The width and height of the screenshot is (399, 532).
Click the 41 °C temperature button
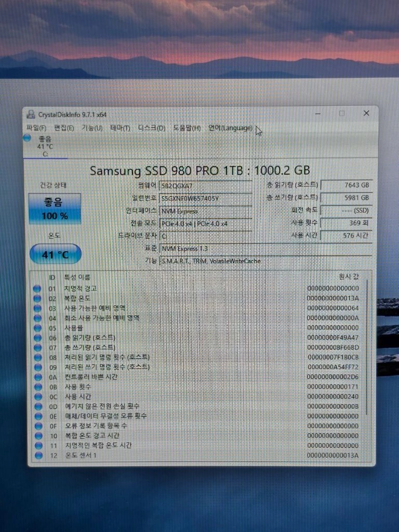click(x=55, y=254)
